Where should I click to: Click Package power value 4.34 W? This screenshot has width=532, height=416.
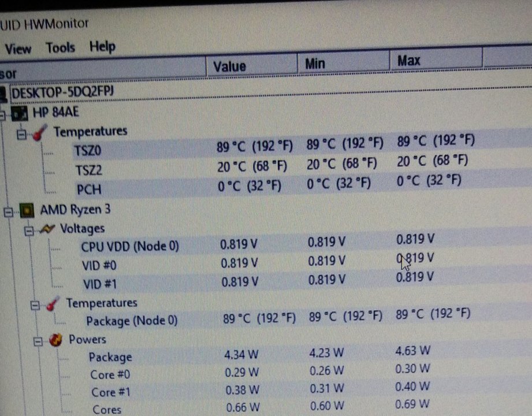(x=241, y=355)
